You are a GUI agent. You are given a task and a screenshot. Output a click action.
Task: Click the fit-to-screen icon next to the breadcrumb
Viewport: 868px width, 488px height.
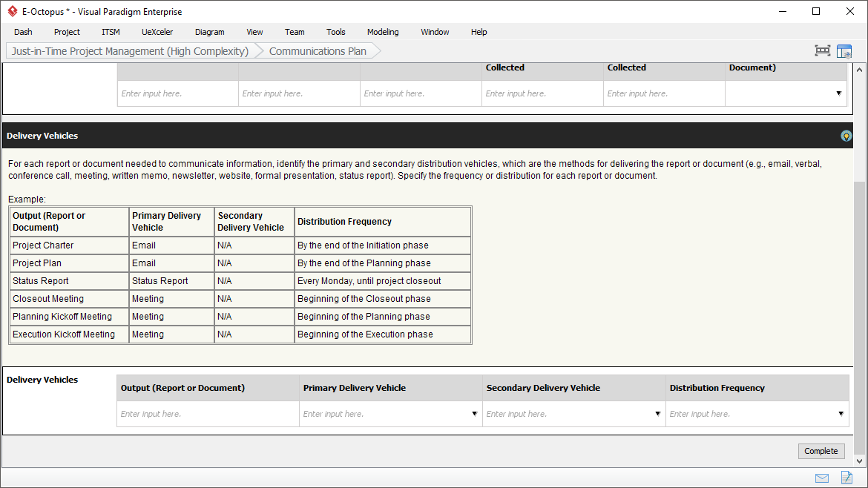click(x=822, y=51)
